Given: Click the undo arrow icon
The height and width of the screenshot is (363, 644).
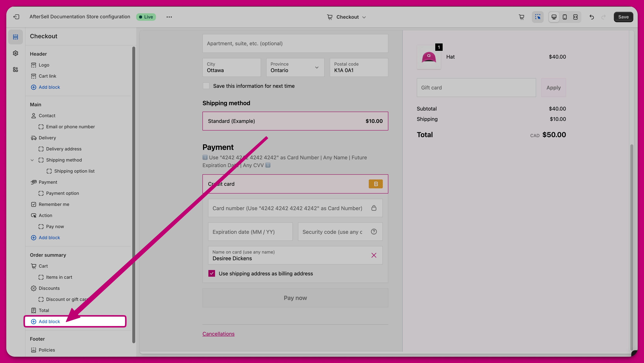Looking at the screenshot, I should click(x=592, y=17).
